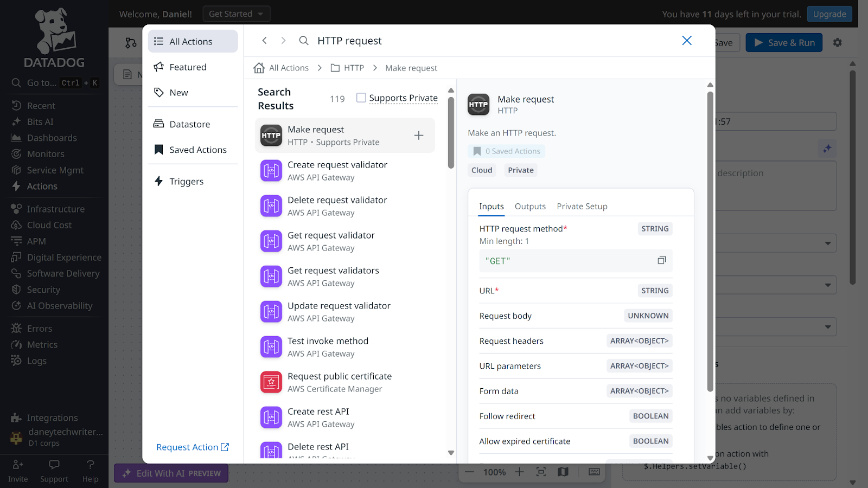Click the AI sparkle icon in background panel

coord(827,149)
